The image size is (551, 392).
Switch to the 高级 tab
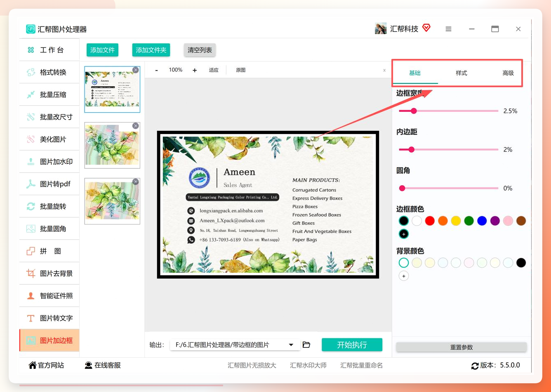[x=508, y=73]
